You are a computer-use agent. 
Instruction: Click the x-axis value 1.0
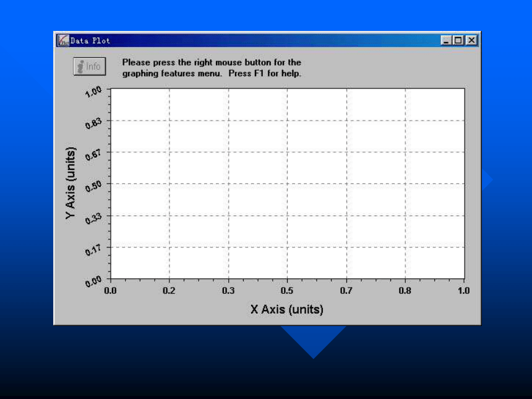point(464,291)
